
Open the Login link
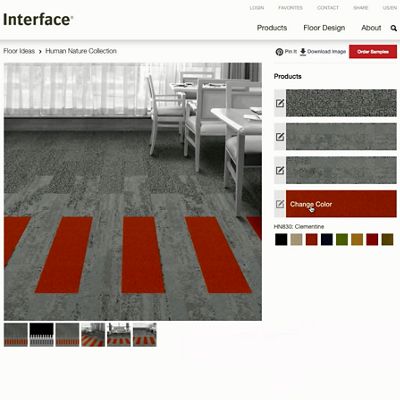(x=257, y=8)
